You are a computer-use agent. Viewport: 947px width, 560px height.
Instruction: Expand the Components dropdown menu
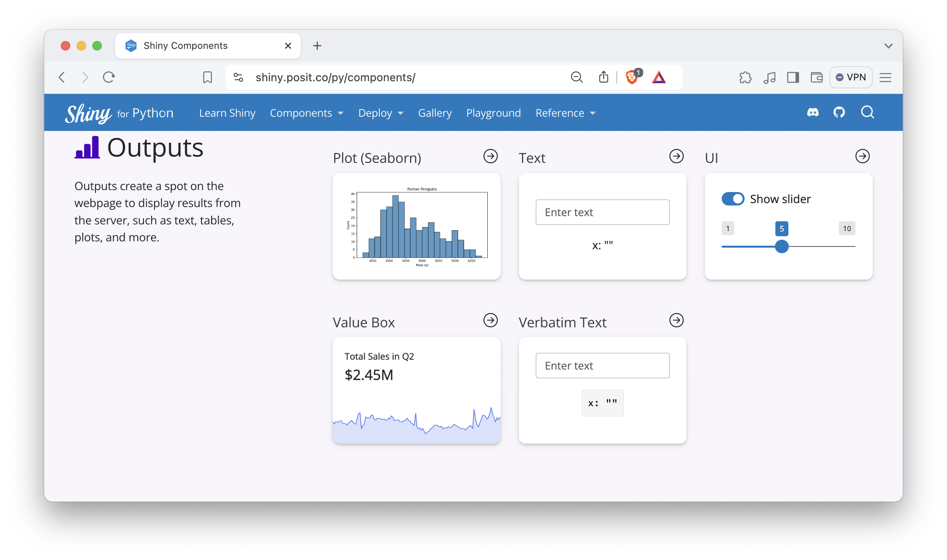coord(307,113)
